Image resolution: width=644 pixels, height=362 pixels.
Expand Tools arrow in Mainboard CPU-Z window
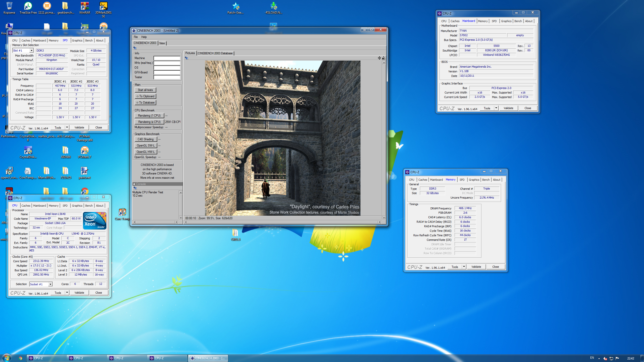coord(496,108)
